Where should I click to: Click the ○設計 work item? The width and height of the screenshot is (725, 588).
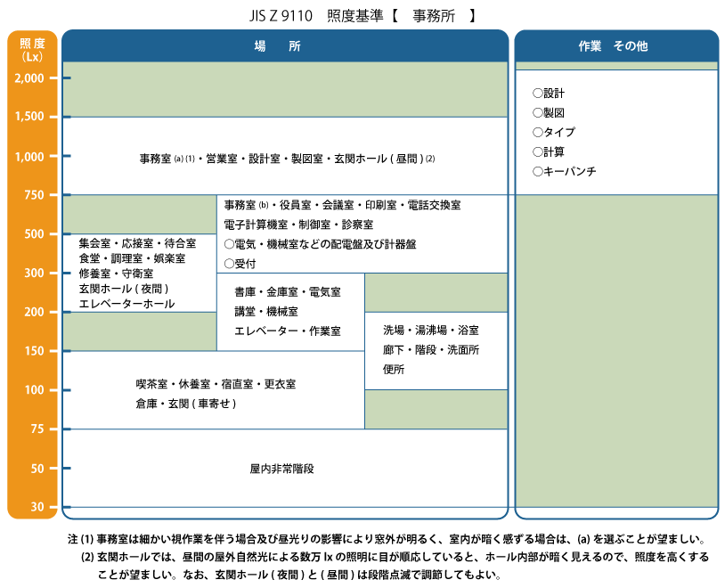point(549,93)
